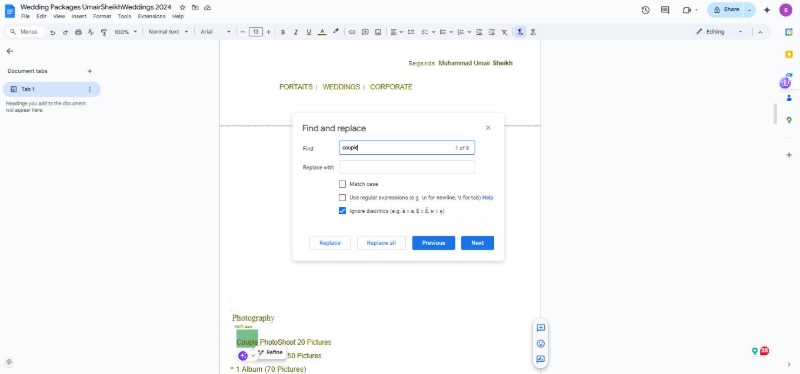Screen dimensions: 800x374
Task: Open the Format menu
Action: (102, 16)
